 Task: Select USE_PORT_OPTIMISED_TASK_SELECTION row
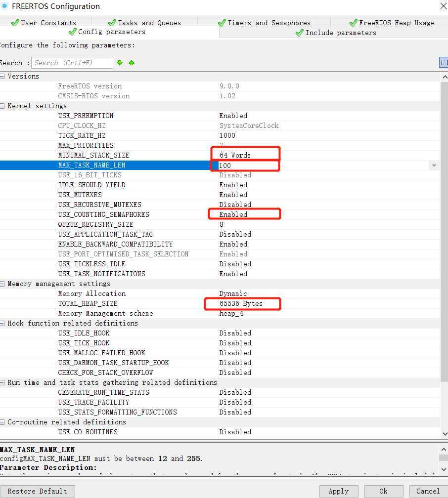220,254
